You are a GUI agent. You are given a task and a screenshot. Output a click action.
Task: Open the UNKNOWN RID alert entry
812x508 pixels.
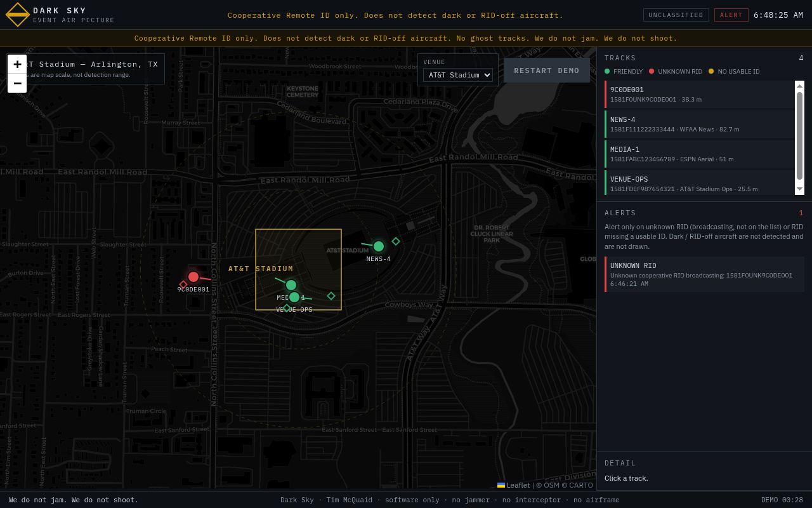coord(704,274)
